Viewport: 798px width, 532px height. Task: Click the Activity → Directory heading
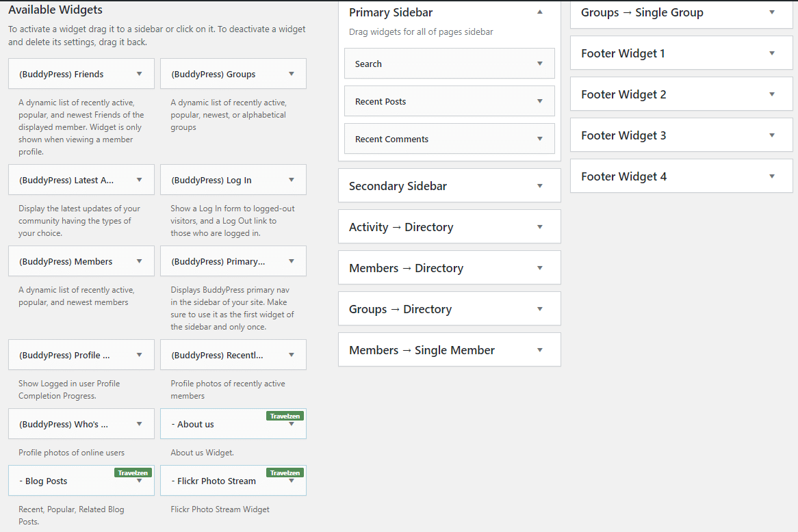click(x=401, y=227)
